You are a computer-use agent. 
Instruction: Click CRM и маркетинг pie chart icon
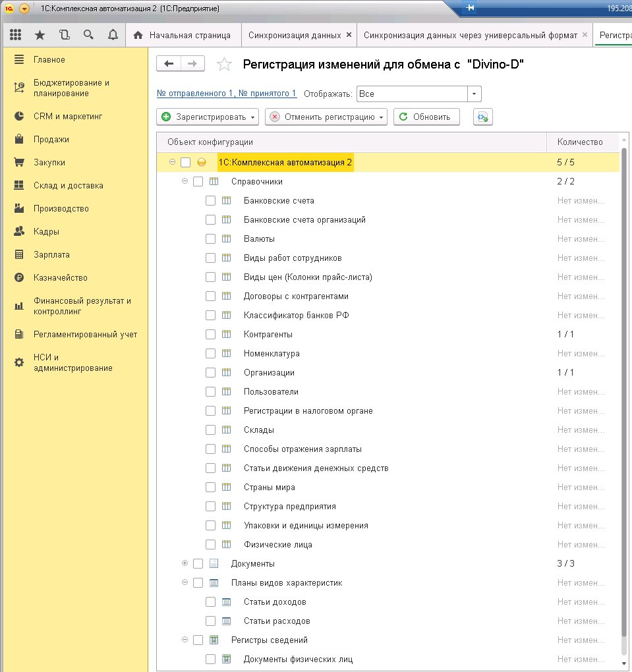[19, 116]
